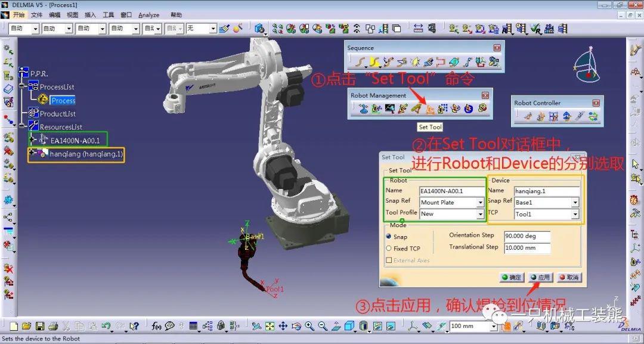Click the isometric view cube icon
The image size is (644, 344).
click(349, 326)
